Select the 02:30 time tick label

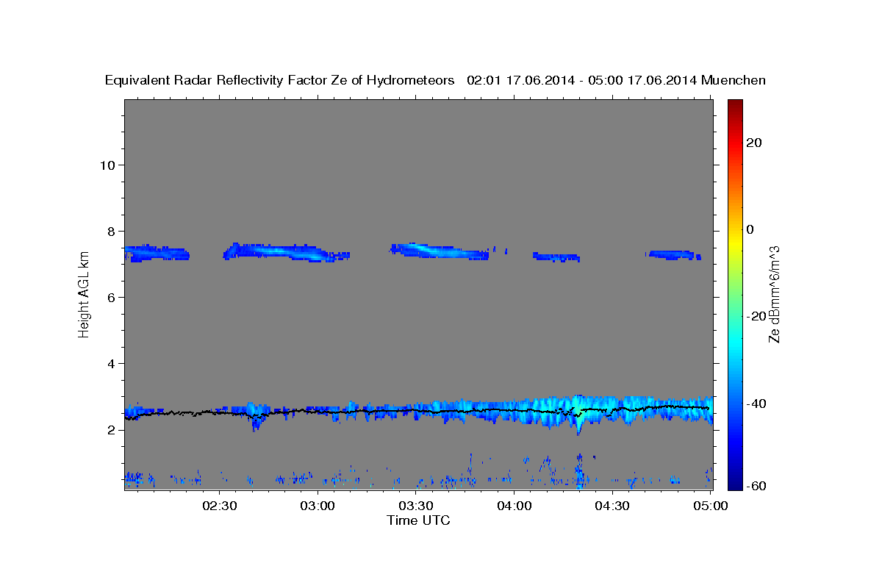click(220, 506)
